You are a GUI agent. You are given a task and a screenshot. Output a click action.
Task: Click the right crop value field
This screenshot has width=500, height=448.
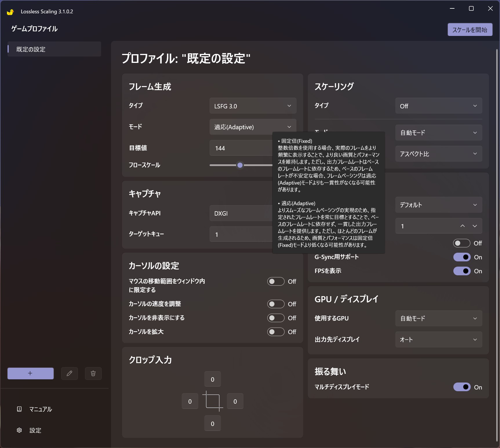[x=235, y=401]
